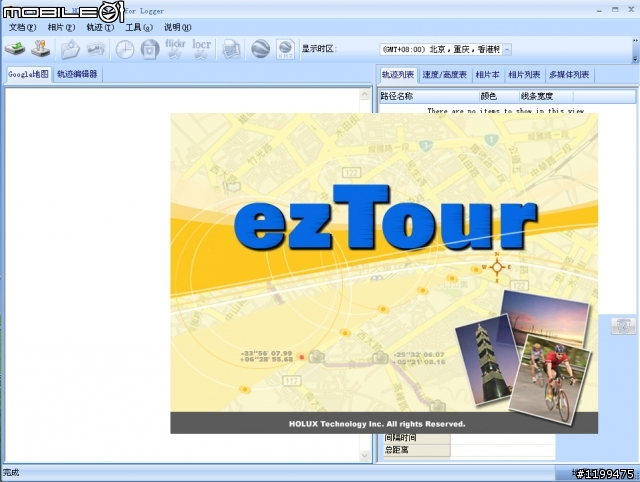Click the clock time-shift icon
This screenshot has height=482, width=640.
(124, 50)
